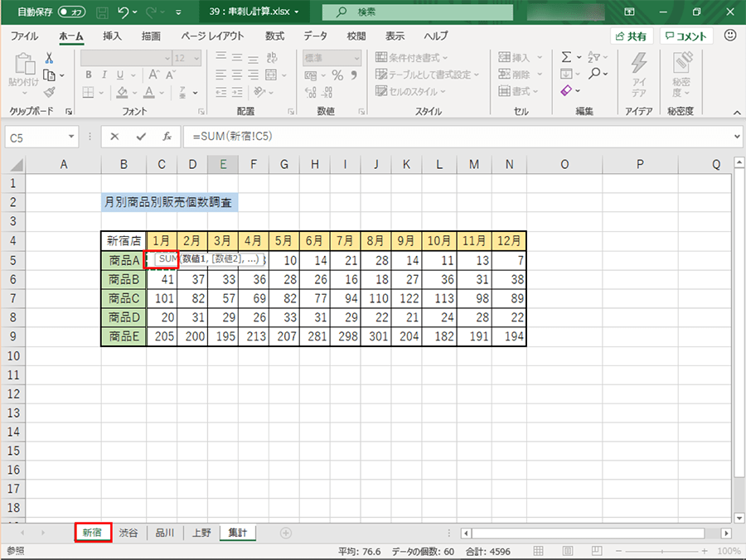The width and height of the screenshot is (746, 560).
Task: Click the copy icon
Action: (x=49, y=75)
